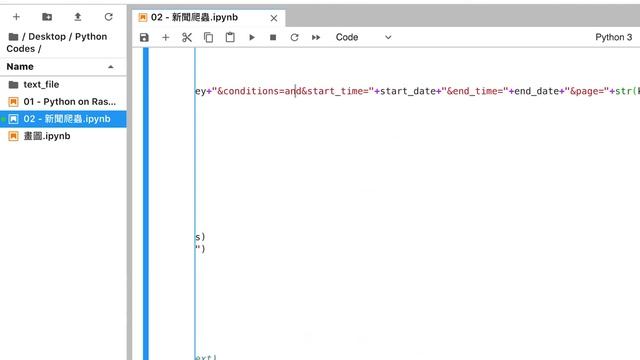The width and height of the screenshot is (640, 360).
Task: Navigate to Python Codes breadcrumb
Action: tap(57, 42)
